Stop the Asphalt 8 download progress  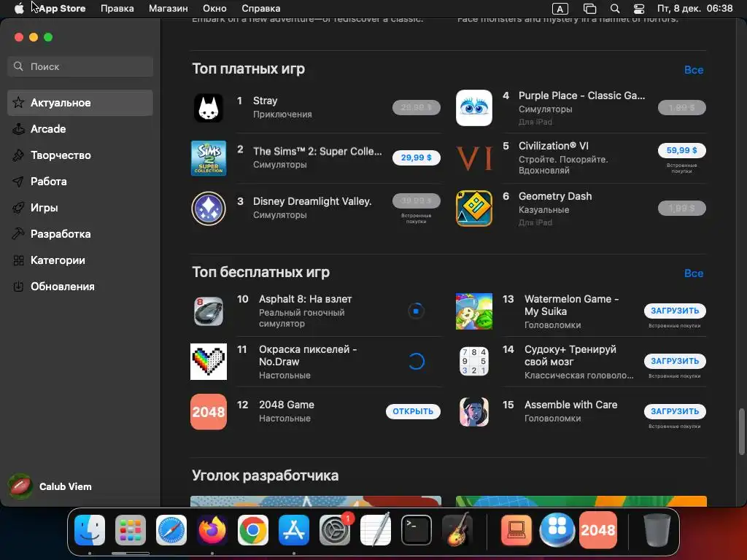[x=416, y=311]
